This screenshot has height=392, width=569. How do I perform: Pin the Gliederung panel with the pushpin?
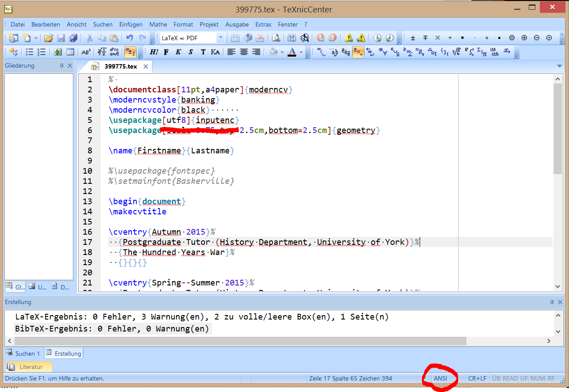click(x=61, y=66)
